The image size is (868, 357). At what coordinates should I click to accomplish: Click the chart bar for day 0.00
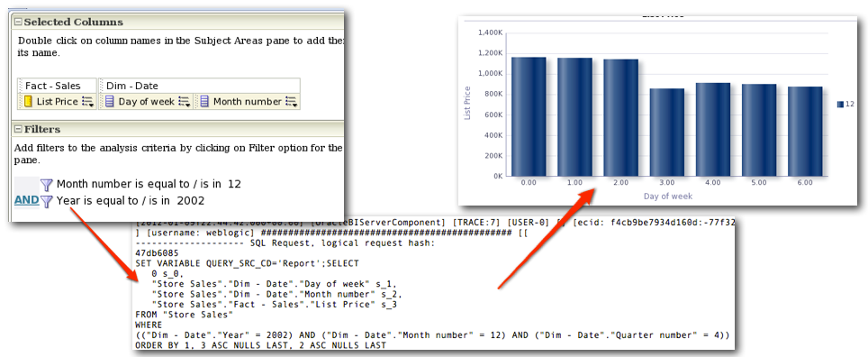point(529,116)
